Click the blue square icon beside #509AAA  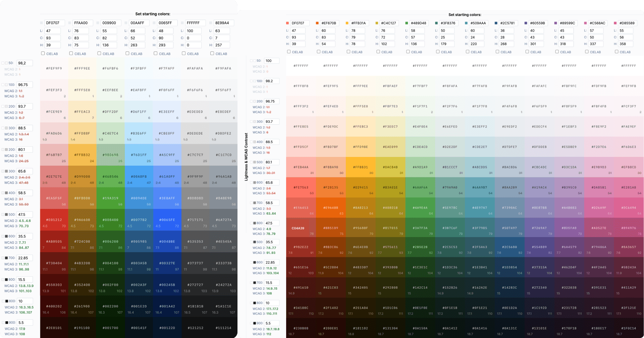coord(466,23)
